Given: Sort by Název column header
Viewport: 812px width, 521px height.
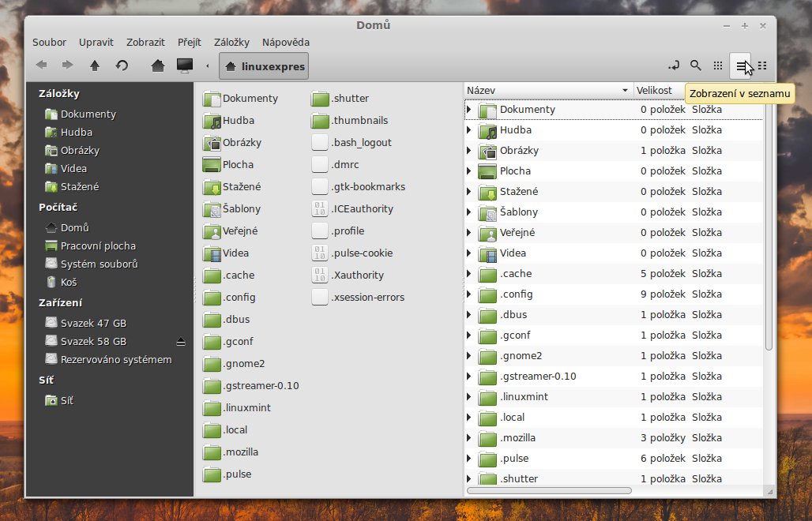Looking at the screenshot, I should [x=548, y=91].
